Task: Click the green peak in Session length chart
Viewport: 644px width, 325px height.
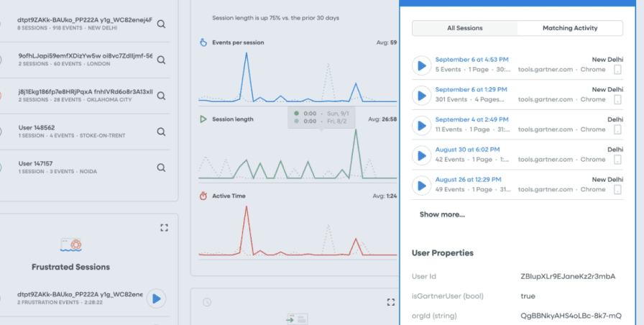Action: coord(356,132)
